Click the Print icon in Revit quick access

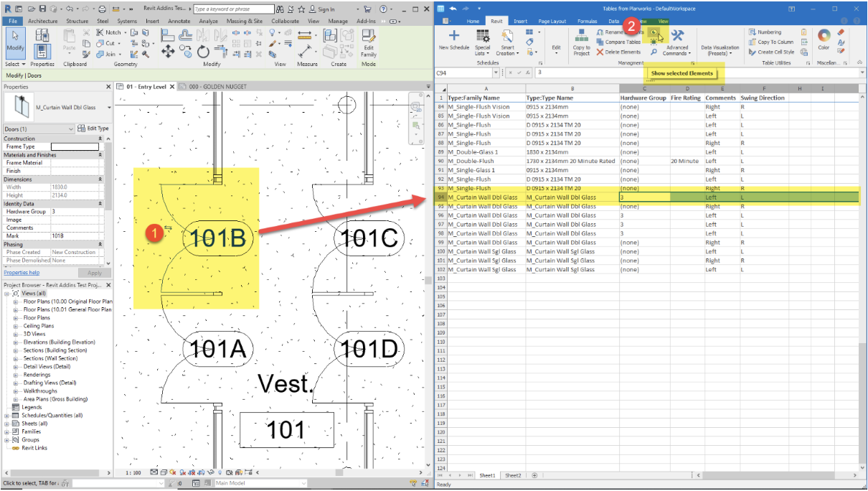click(x=102, y=9)
